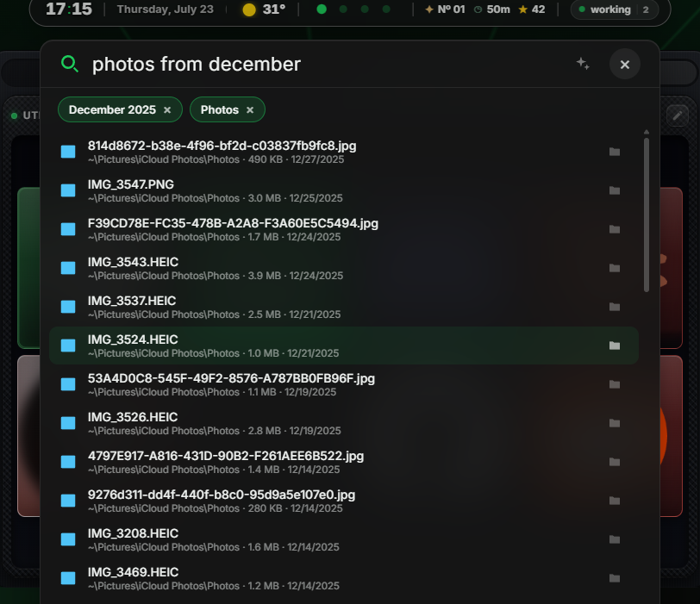Open folder location of IMG_3526.HEIC

click(615, 423)
